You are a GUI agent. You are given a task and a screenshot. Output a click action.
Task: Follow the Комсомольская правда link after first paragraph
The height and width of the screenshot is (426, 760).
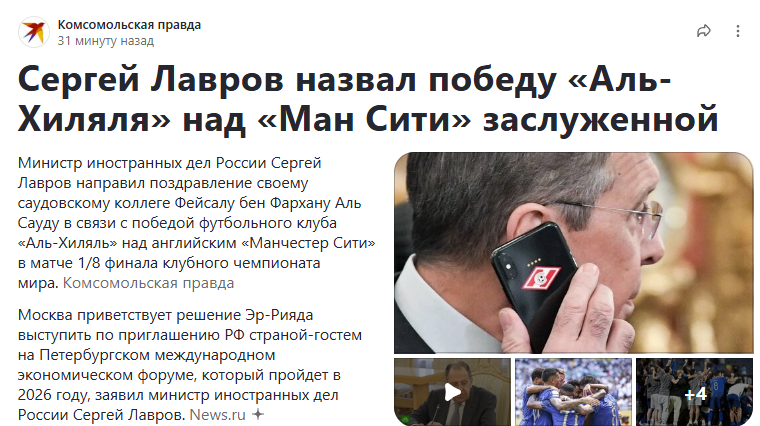[x=148, y=283]
